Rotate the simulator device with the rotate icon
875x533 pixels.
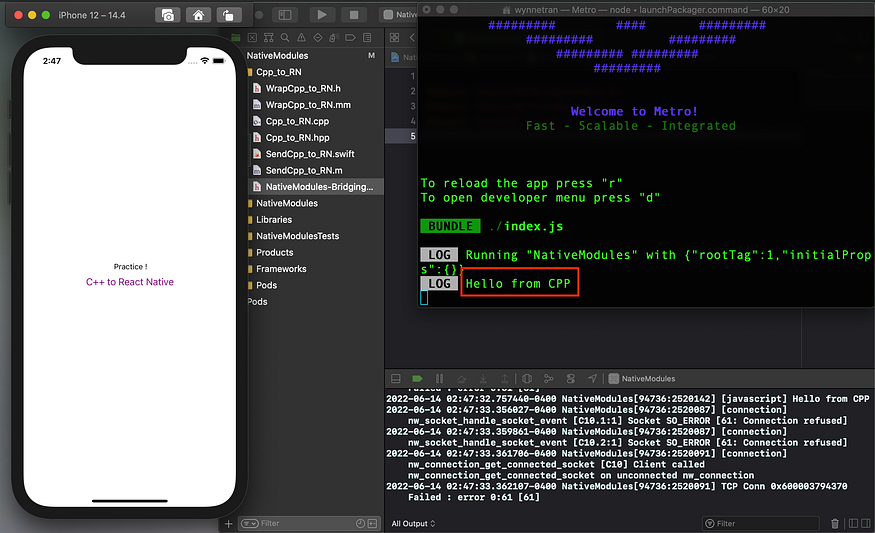coord(228,15)
